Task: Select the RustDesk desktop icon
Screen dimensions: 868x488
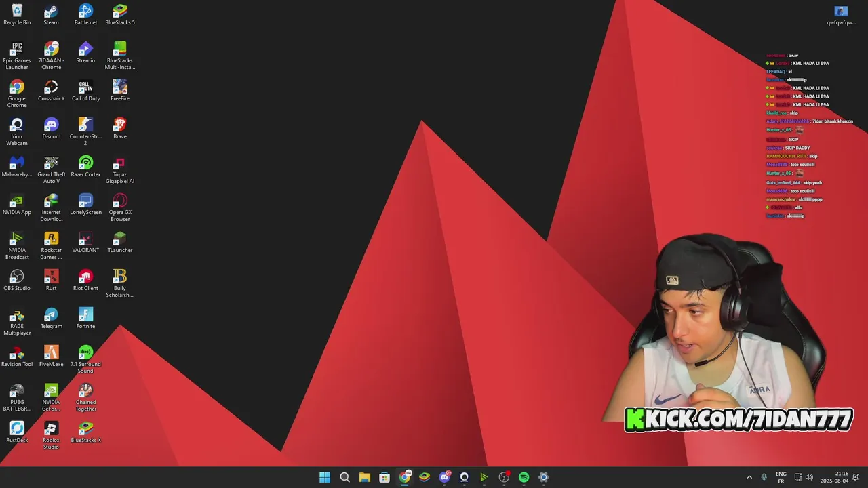Action: click(17, 432)
